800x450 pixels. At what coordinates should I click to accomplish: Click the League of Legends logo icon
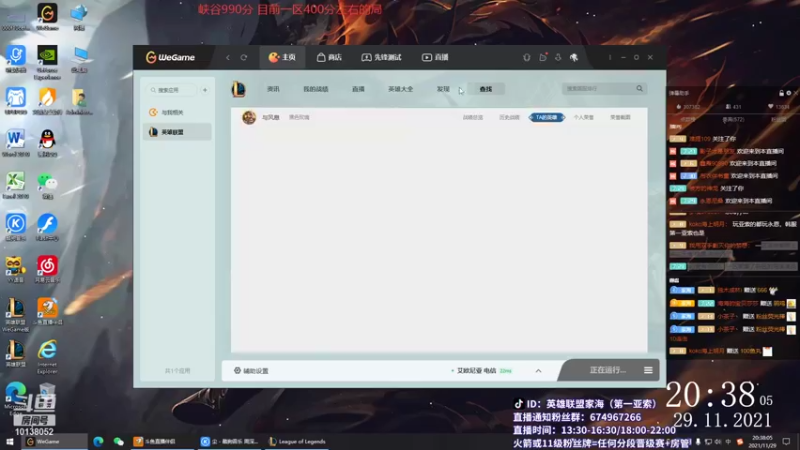239,89
